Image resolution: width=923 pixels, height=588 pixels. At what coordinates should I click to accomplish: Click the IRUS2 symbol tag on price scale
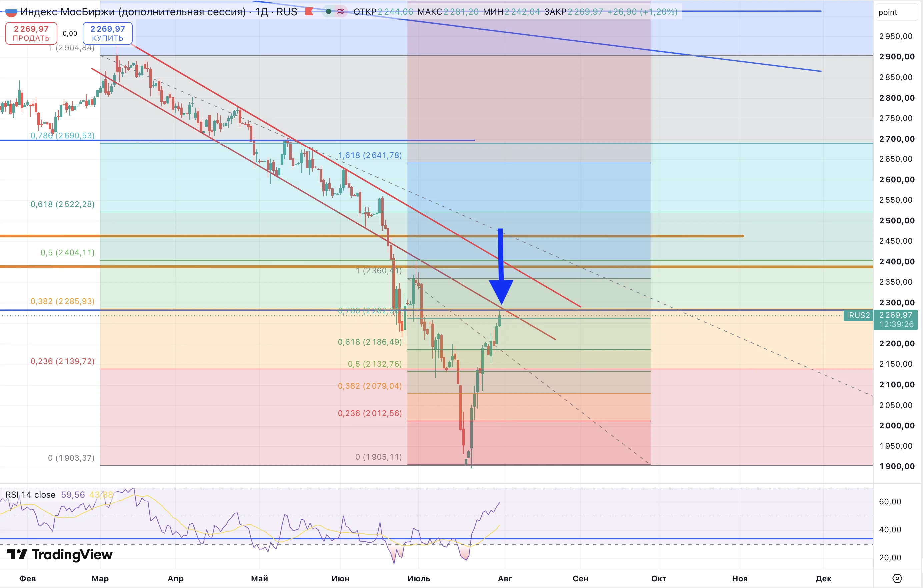(x=858, y=315)
